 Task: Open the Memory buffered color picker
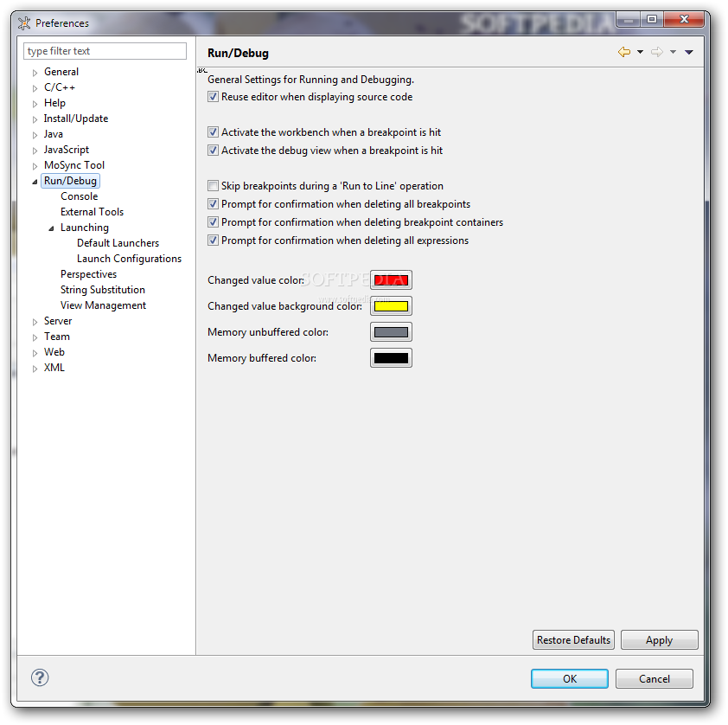tap(391, 358)
